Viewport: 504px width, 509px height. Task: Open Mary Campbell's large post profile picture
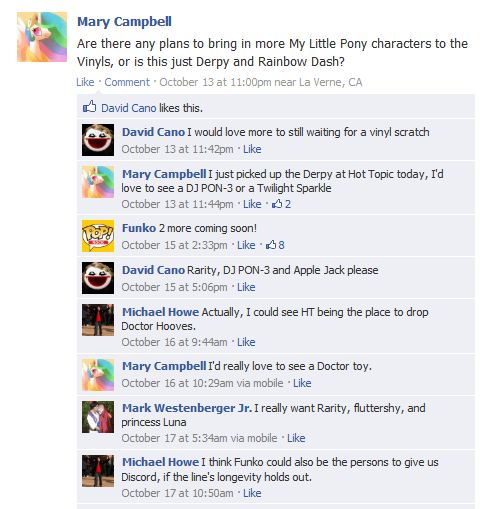pos(42,37)
